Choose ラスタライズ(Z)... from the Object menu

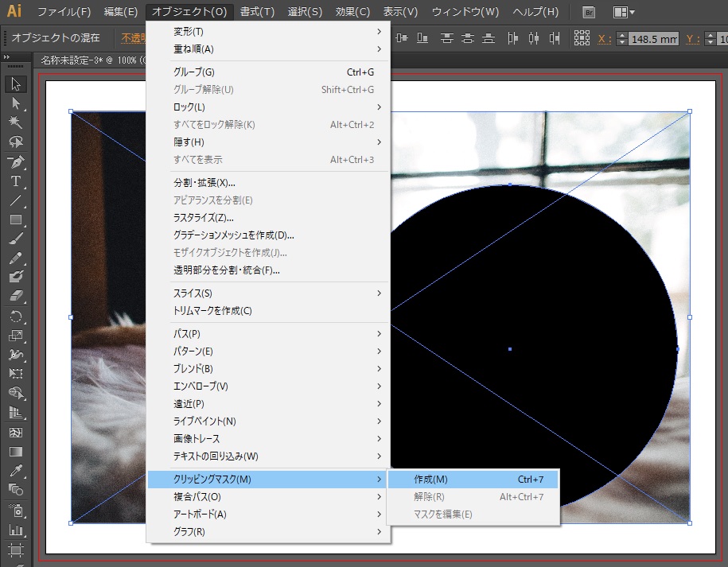coord(204,217)
